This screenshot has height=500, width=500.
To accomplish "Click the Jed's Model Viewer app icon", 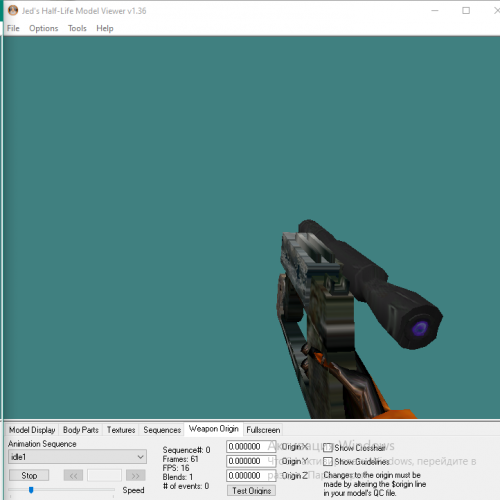I will [13, 11].
